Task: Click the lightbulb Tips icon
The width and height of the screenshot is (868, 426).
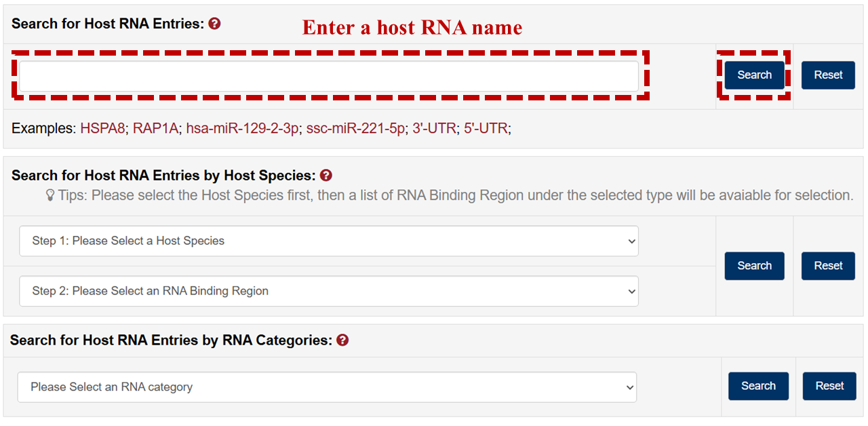Action: click(x=50, y=195)
